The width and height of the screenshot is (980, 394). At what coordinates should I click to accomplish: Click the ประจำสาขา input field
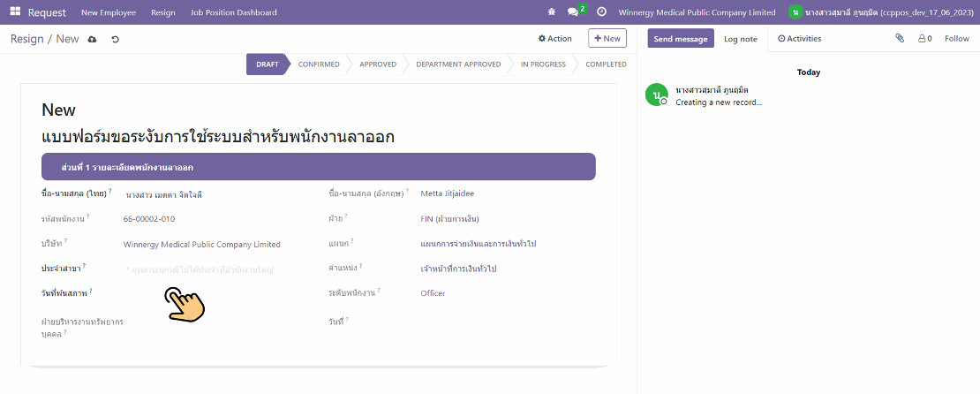click(x=212, y=269)
